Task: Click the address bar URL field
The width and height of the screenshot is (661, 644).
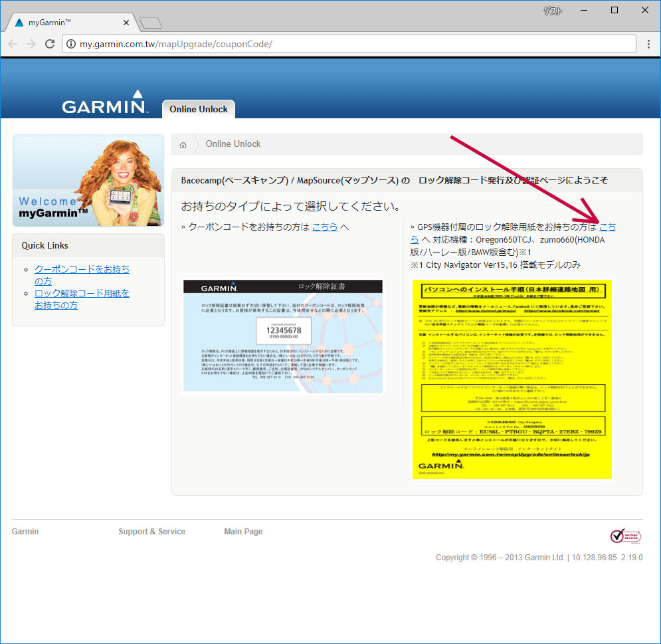Action: (349, 44)
